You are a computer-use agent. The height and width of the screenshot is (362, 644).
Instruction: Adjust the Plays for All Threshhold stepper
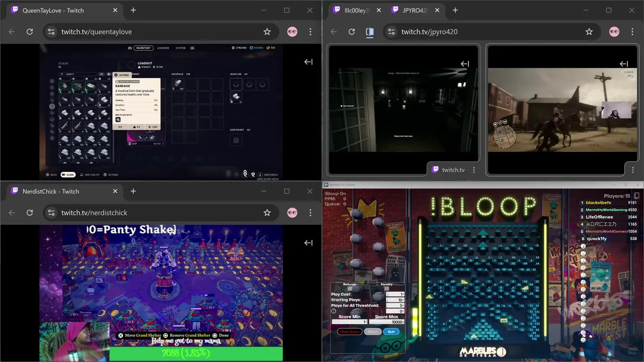point(395,306)
